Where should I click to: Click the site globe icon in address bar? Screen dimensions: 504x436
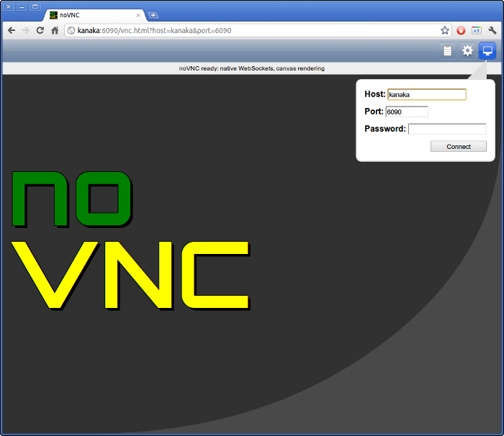pyautogui.click(x=71, y=30)
